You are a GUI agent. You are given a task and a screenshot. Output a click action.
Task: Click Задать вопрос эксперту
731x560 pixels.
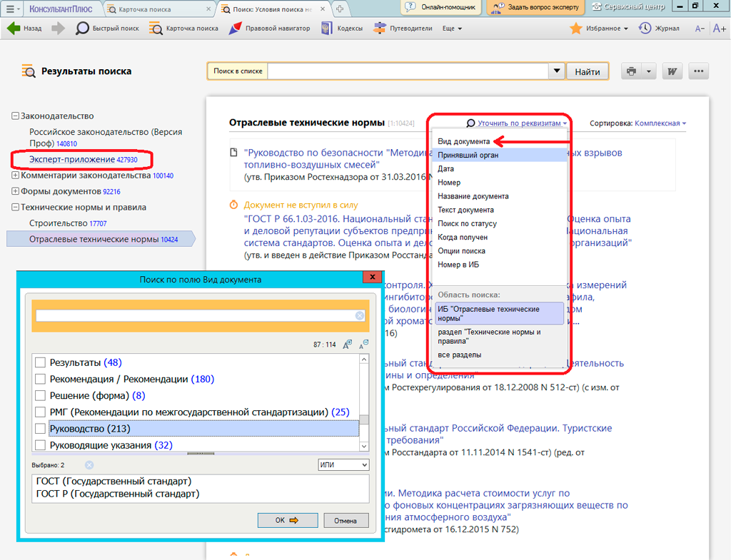coord(535,7)
